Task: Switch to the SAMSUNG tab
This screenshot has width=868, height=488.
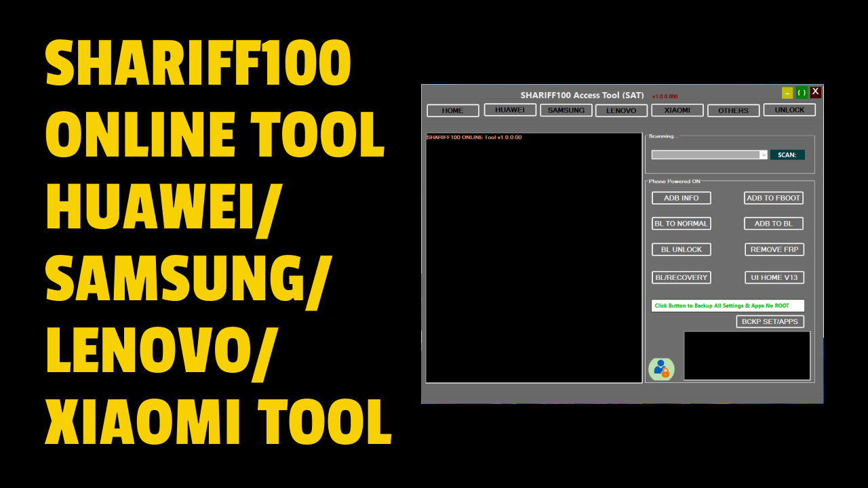Action: click(566, 110)
